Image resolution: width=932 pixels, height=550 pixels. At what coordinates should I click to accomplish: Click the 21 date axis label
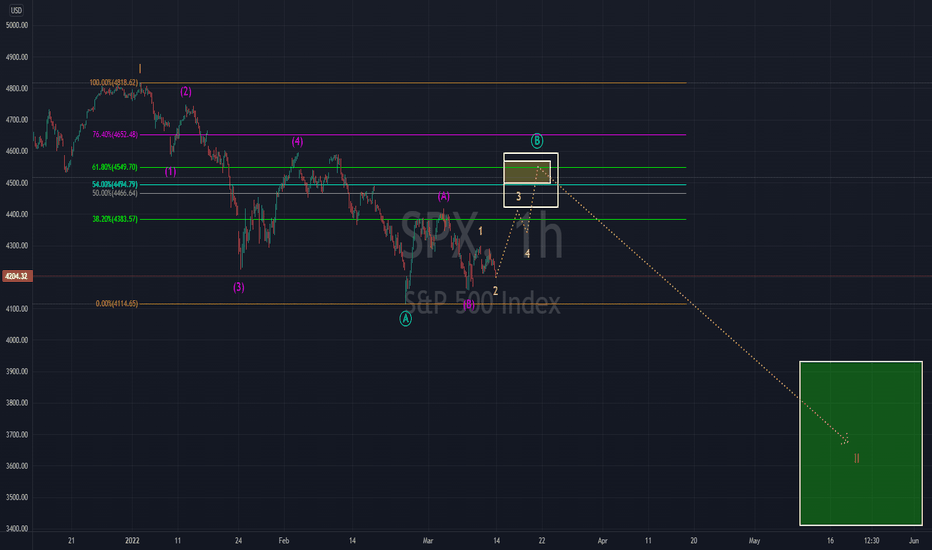71,540
